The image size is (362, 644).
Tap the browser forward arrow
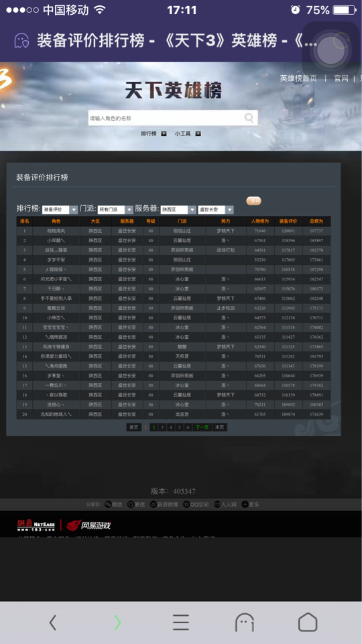point(117,623)
